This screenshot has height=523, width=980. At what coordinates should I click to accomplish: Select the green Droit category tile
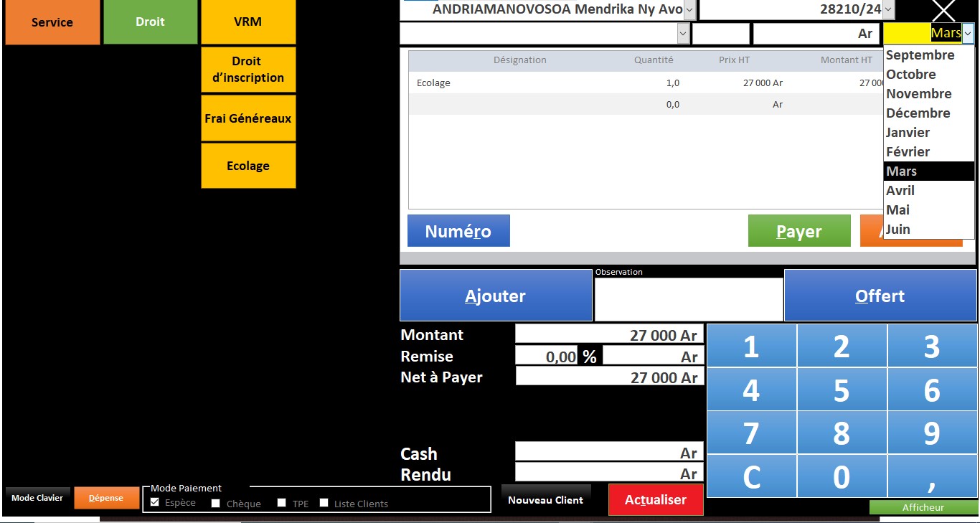151,22
